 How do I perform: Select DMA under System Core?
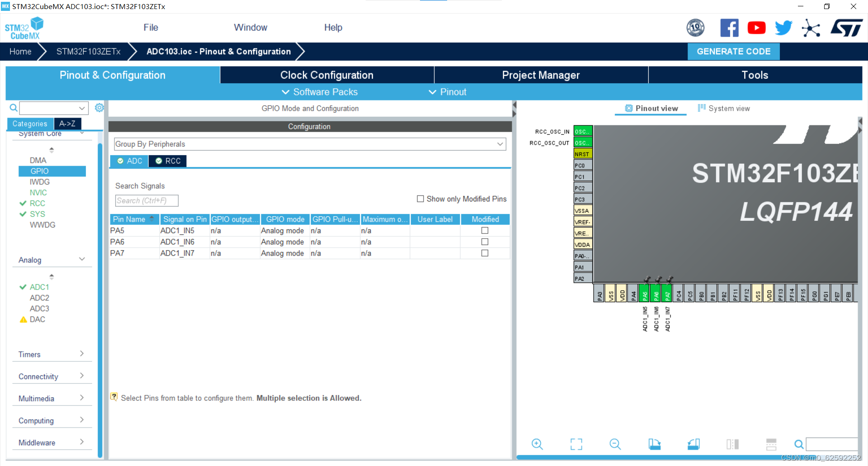(x=38, y=160)
